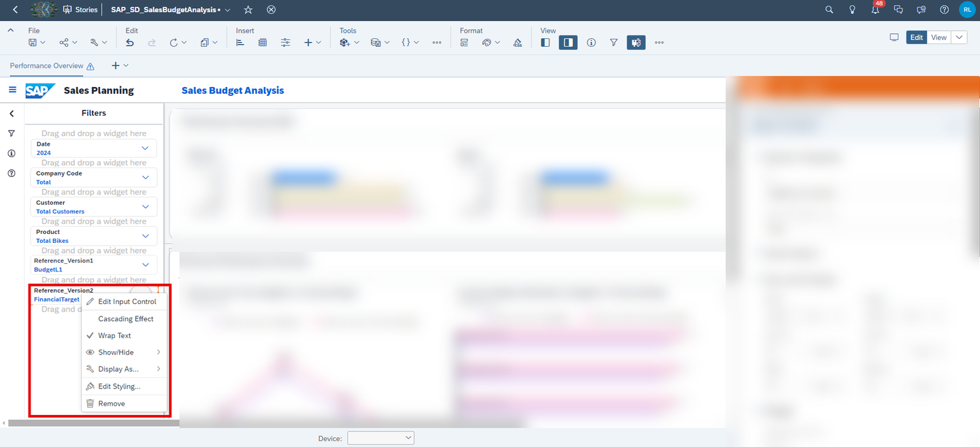Toggle the left side panel view icon

[545, 42]
